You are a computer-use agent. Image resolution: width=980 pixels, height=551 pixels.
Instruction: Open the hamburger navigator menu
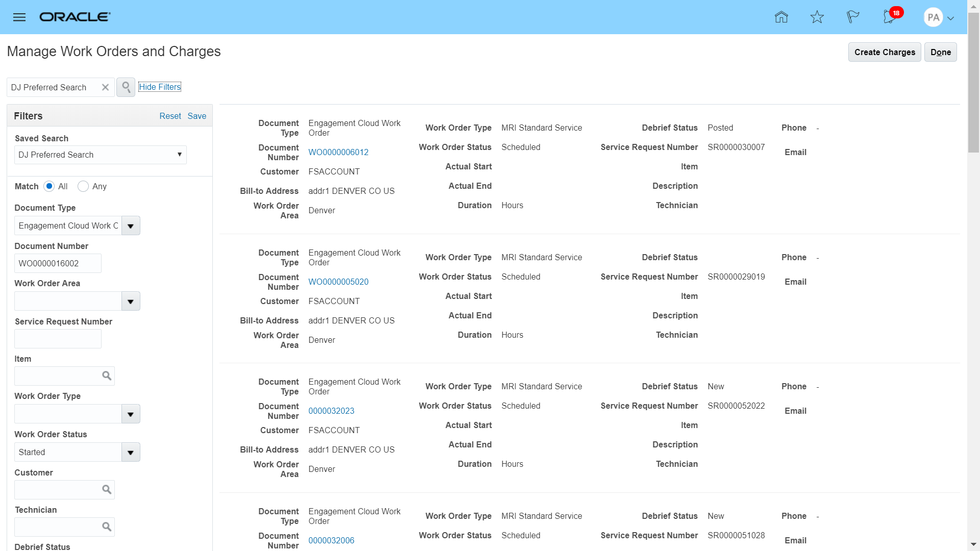pos(19,17)
